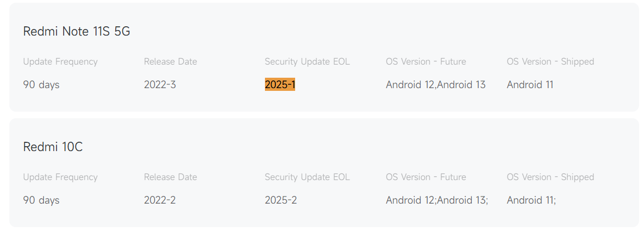Click "OS Version - Future" label in Redmi Note 11S card

pos(426,62)
